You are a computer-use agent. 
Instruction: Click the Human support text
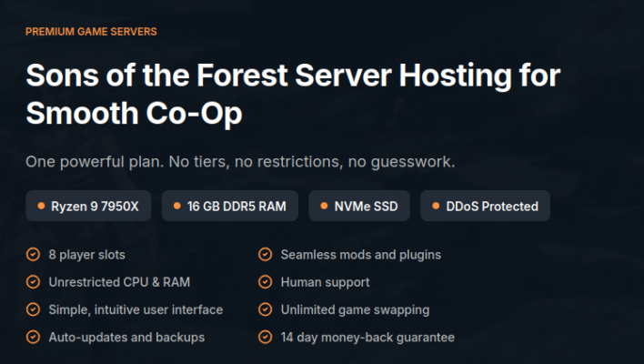(325, 282)
